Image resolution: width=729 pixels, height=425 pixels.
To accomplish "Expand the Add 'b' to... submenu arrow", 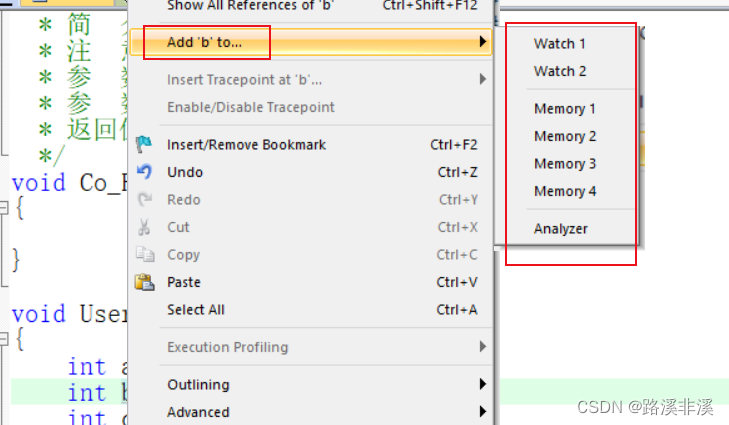I will tap(483, 42).
